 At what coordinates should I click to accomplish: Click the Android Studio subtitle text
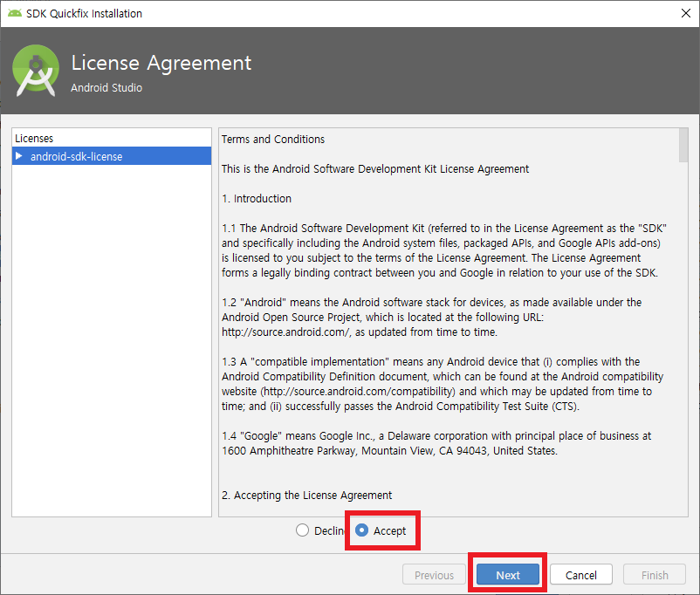[106, 87]
